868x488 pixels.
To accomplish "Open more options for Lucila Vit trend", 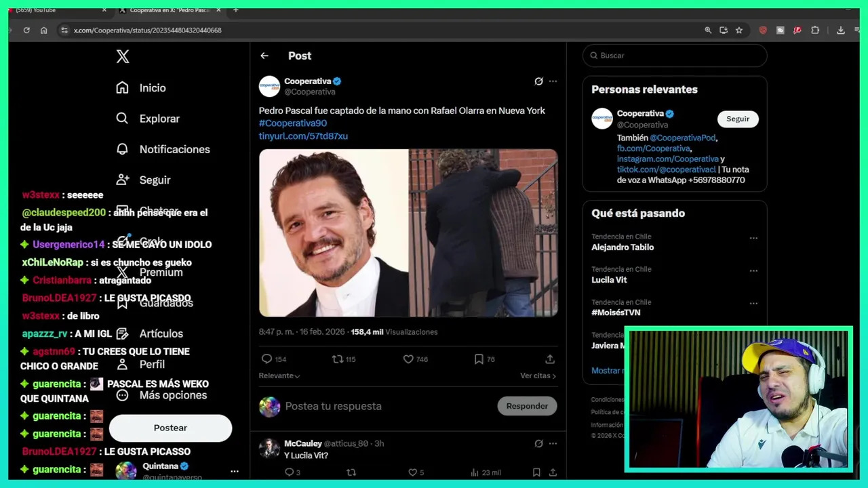I will coord(753,270).
